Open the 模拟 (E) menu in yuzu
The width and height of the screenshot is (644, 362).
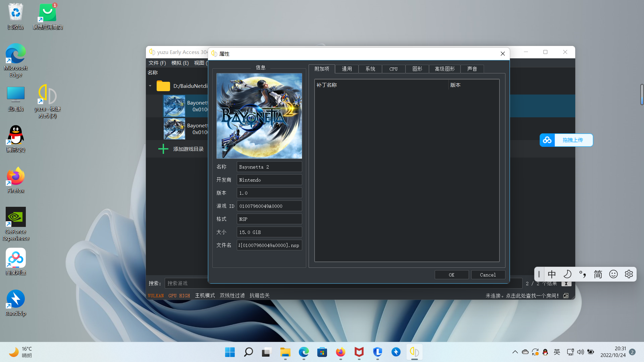tap(180, 63)
